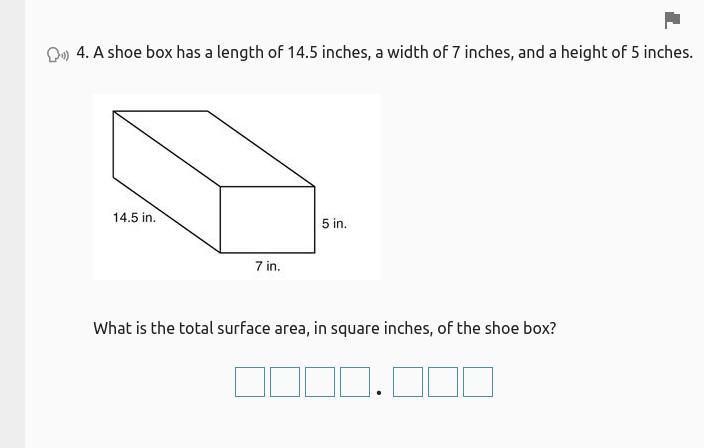Click the long side face of the box
Viewport: 704px width, 448px height.
tap(167, 182)
